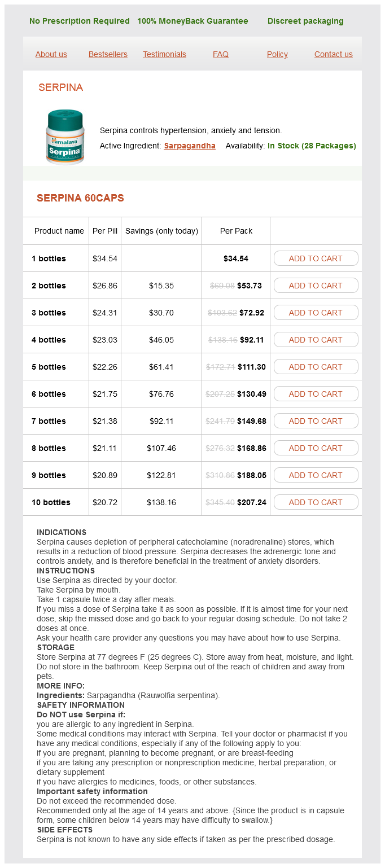Add 5 bottles pack to cart
The height and width of the screenshot is (868, 385).
point(316,367)
